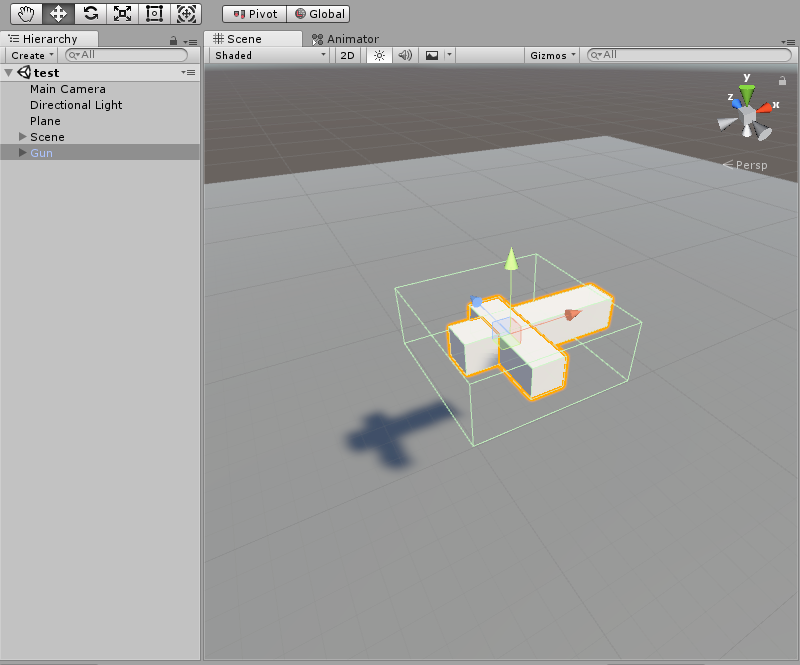Expand the Scene object children
Viewport: 800px width, 665px height.
[x=22, y=137]
